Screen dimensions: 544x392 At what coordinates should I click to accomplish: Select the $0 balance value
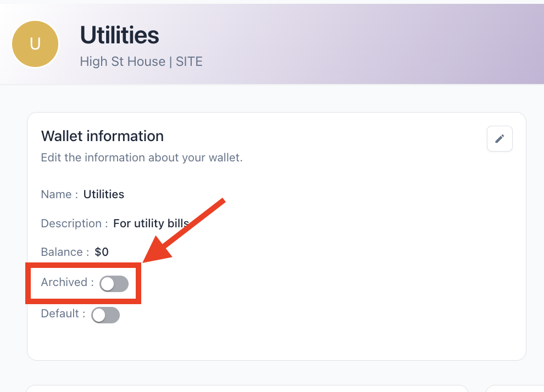[x=102, y=252]
